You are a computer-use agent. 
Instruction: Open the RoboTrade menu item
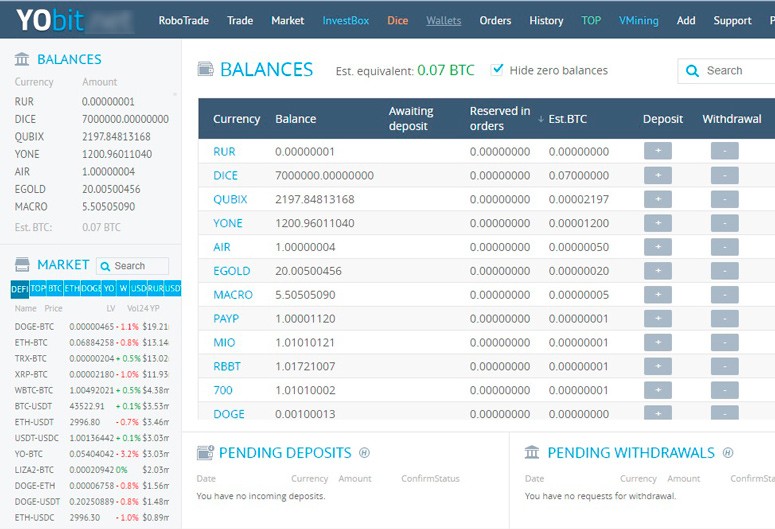(x=183, y=20)
